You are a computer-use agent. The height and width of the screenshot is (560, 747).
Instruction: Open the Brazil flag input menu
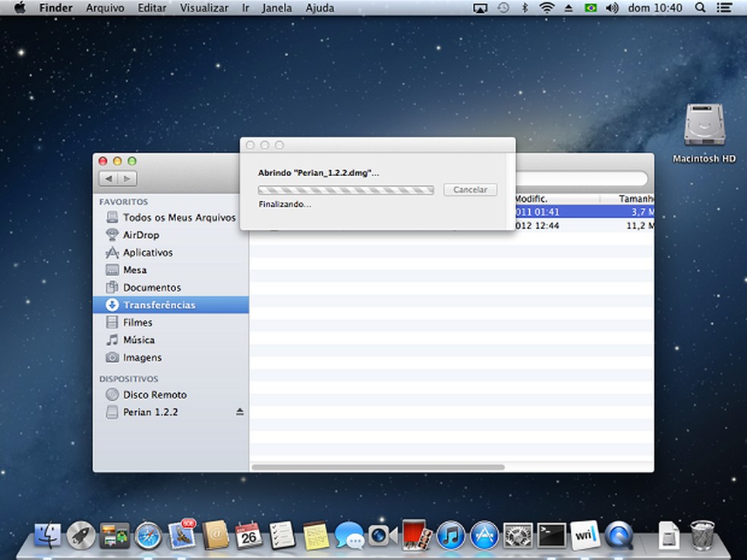click(590, 8)
